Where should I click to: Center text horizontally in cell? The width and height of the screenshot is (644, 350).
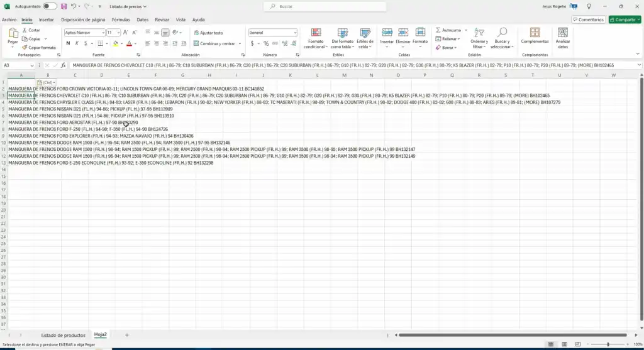tap(157, 43)
